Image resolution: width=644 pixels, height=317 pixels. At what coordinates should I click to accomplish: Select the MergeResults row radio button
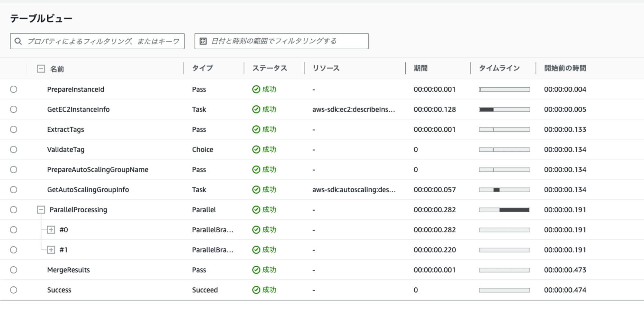14,270
